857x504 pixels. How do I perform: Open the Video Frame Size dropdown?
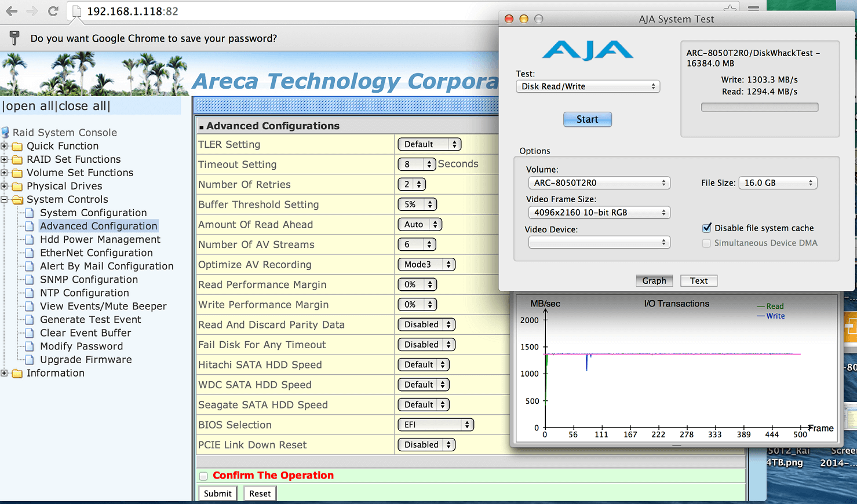(599, 213)
